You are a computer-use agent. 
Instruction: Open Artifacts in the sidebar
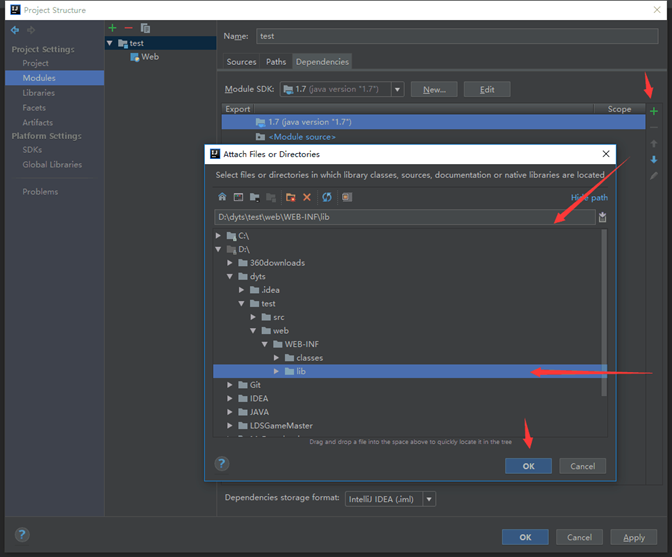(38, 123)
